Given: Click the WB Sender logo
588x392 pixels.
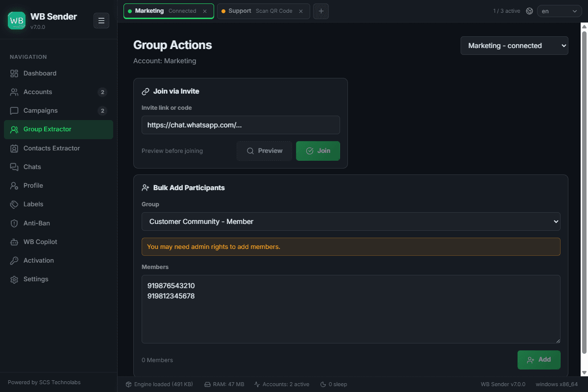Looking at the screenshot, I should (17, 21).
